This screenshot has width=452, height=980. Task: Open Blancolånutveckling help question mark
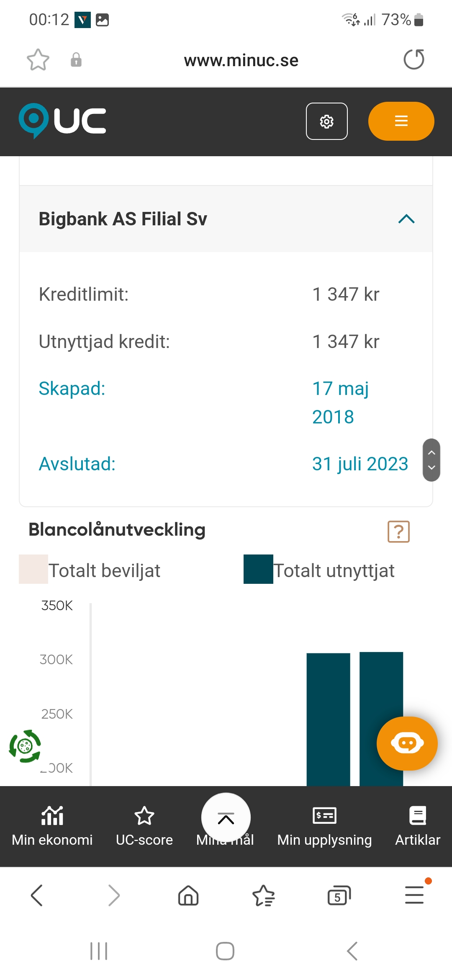398,532
